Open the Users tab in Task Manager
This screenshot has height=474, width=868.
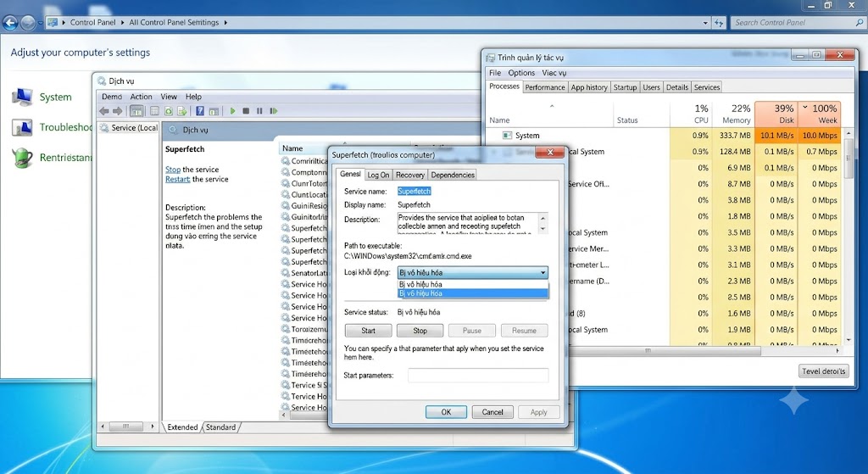pyautogui.click(x=652, y=87)
